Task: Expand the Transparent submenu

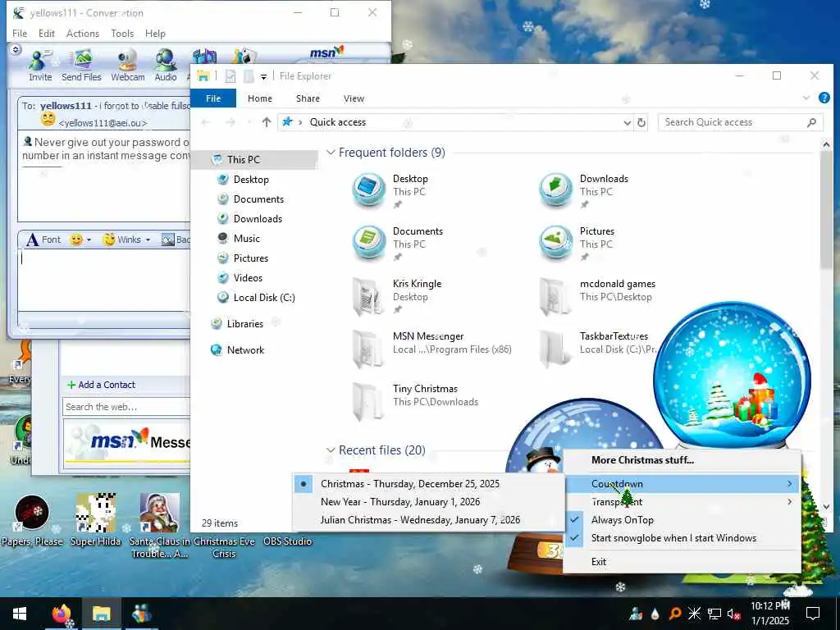Action: [682, 502]
